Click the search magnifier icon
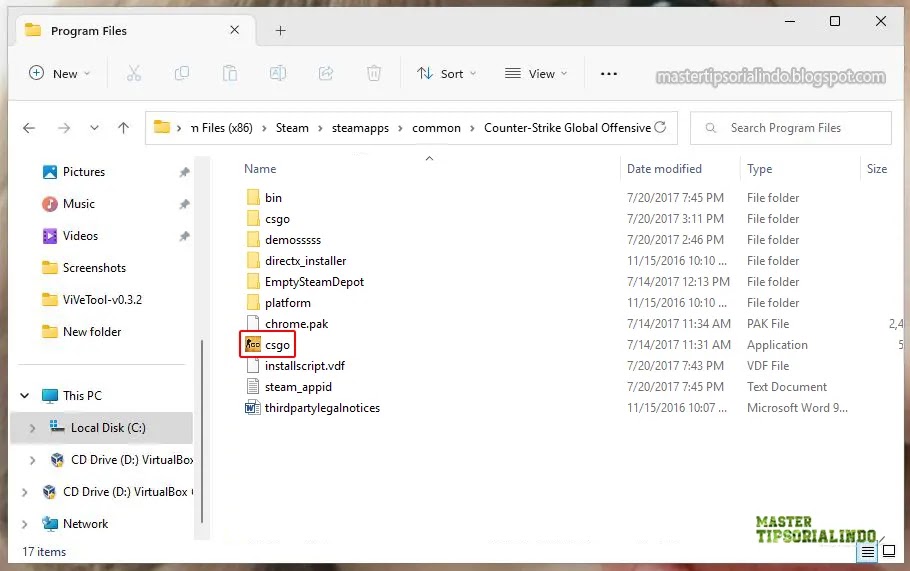Screen dimensions: 910x571 point(710,128)
